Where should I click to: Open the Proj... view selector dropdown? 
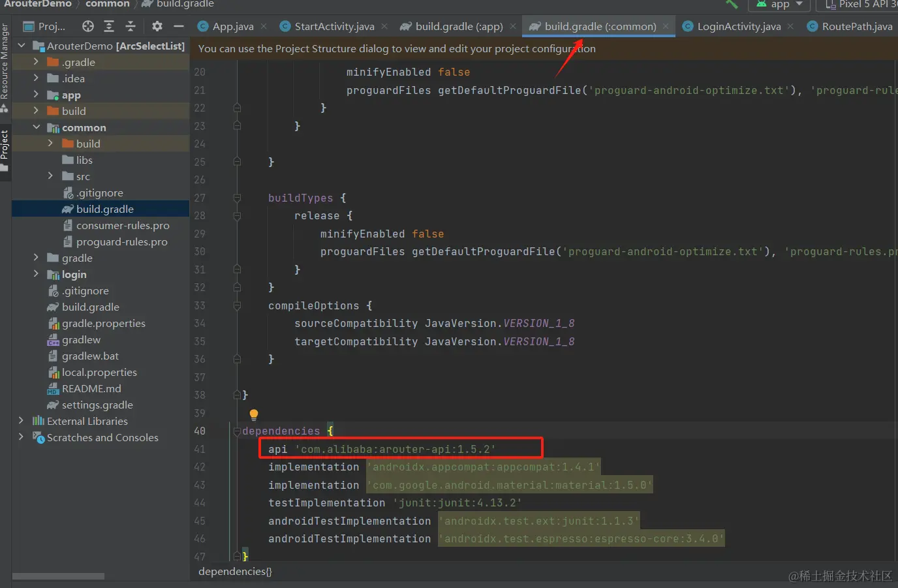(x=44, y=26)
